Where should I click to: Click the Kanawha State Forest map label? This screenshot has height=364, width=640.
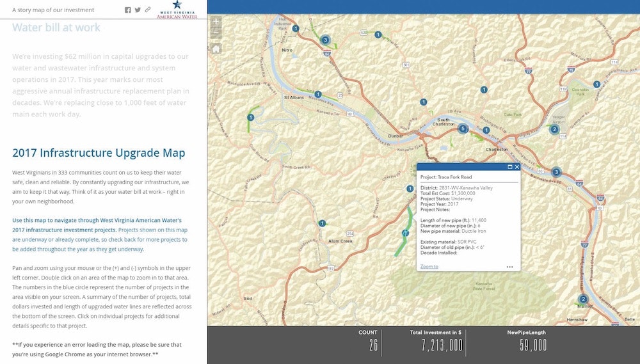(484, 286)
